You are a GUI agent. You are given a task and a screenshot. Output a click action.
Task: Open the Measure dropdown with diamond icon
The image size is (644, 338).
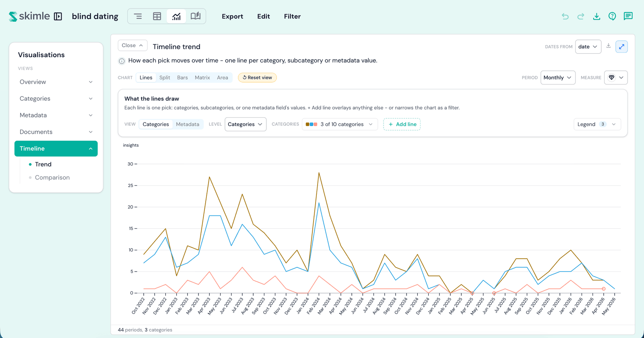click(x=616, y=78)
